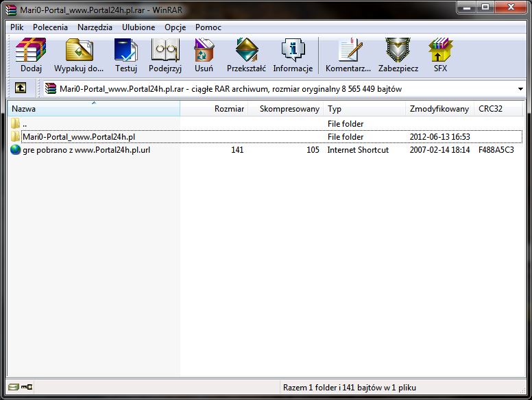The width and height of the screenshot is (532, 400).
Task: Click the archive icon in address bar
Action: [x=51, y=88]
